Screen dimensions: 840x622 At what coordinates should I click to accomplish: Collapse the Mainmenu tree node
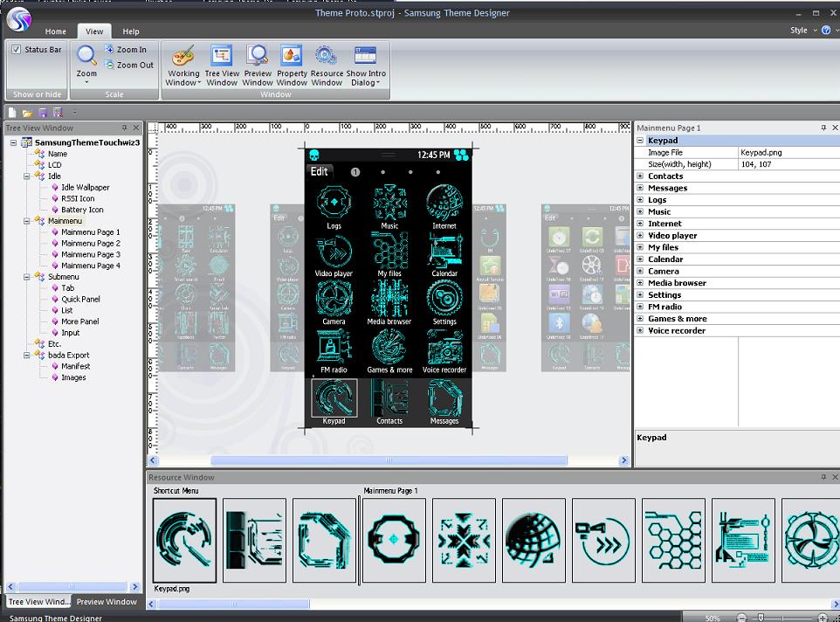[26, 221]
